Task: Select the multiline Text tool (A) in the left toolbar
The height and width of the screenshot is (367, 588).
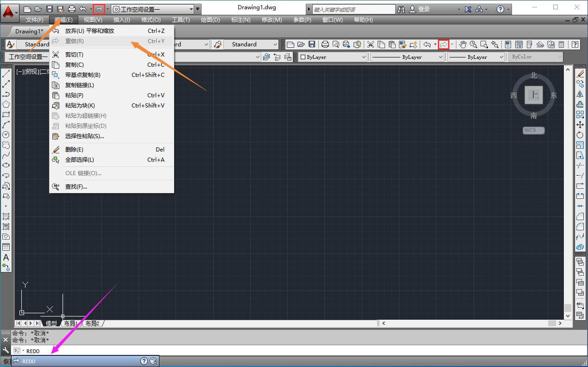Action: pyautogui.click(x=6, y=257)
